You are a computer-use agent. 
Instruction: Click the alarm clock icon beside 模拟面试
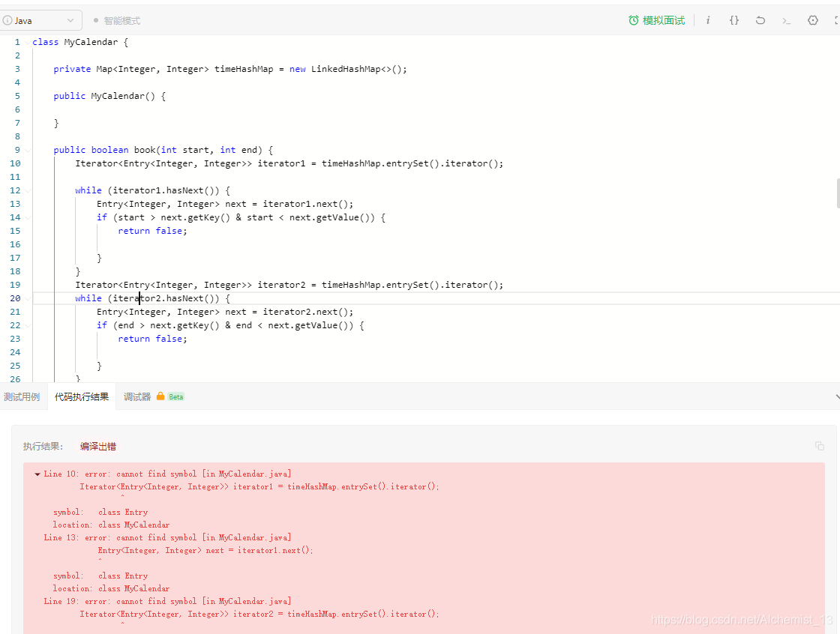point(634,20)
